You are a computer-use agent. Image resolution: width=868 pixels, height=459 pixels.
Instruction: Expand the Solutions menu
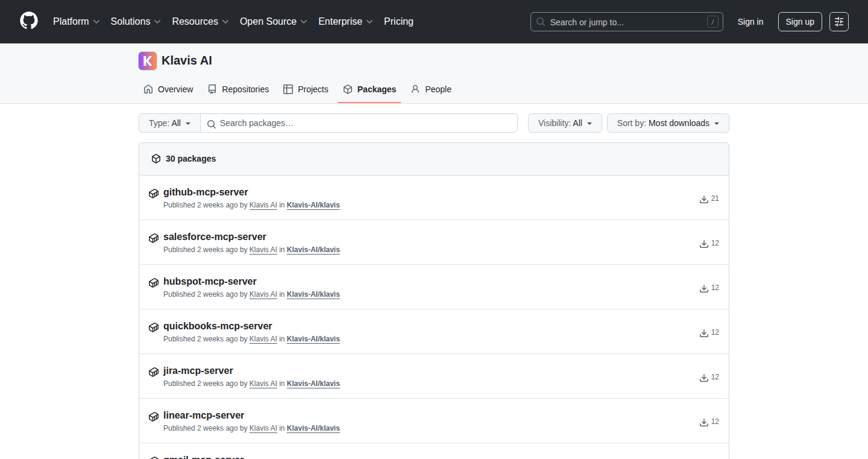click(x=136, y=22)
